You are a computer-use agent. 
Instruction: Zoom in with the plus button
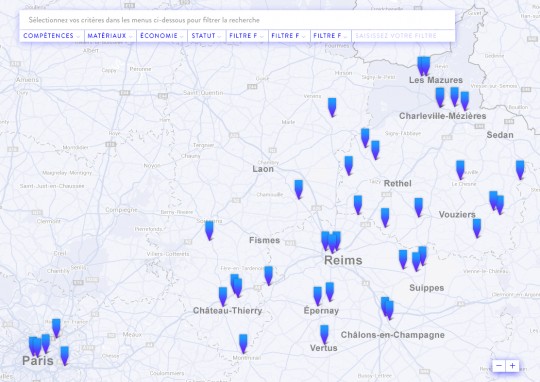tap(512, 366)
